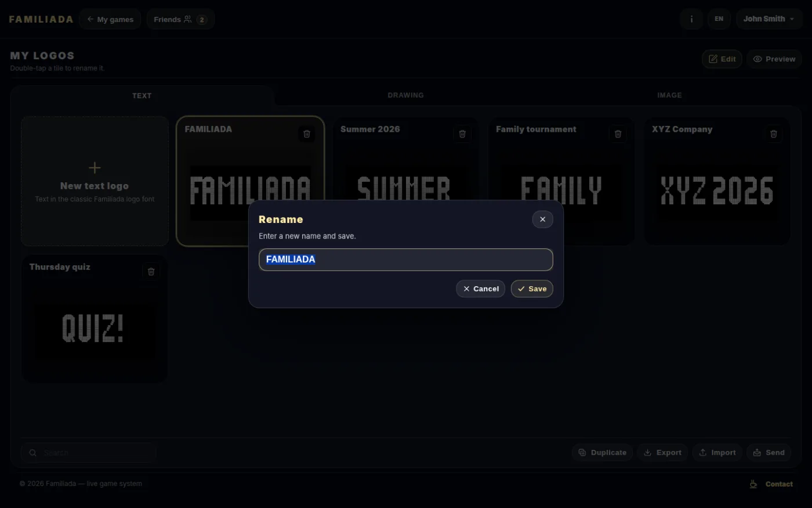This screenshot has width=812, height=508.
Task: Delete the FAMILIADA logo tile
Action: point(307,134)
